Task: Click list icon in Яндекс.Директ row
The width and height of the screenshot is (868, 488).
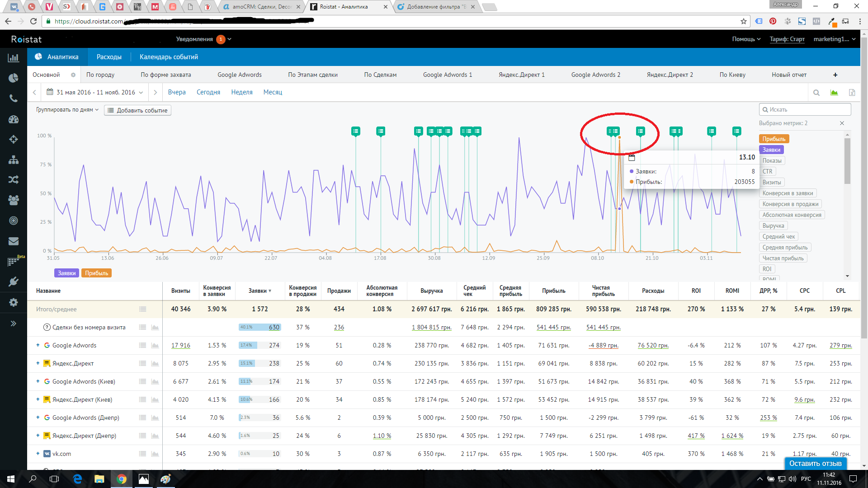Action: click(x=142, y=364)
